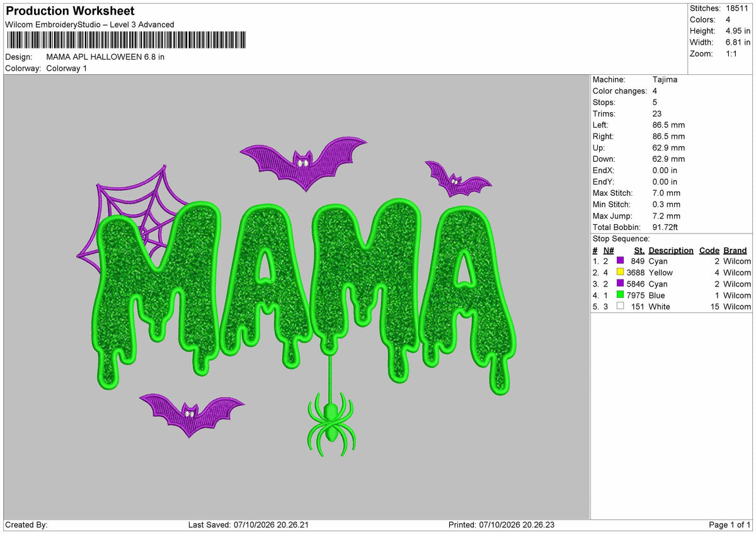Click the Up value '62.9 mm'
756x534 pixels.
[669, 148]
